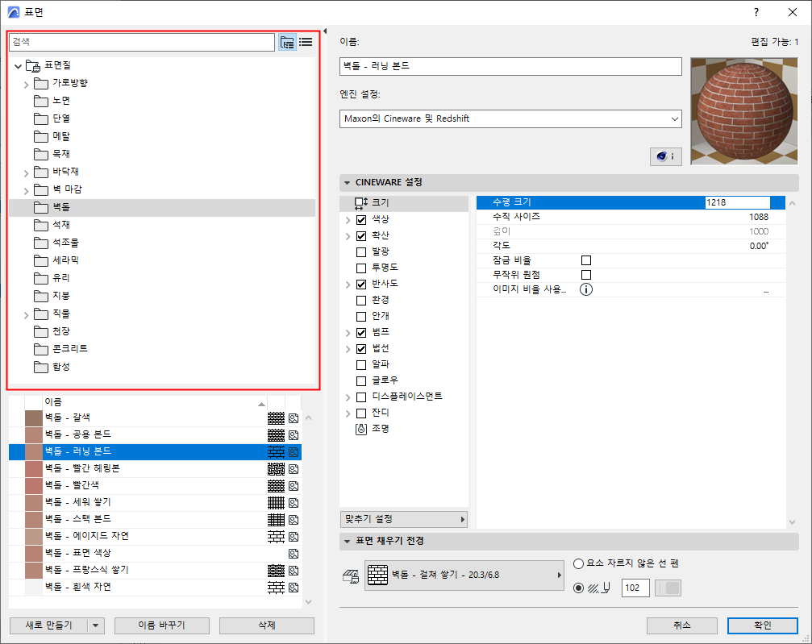812x644 pixels.
Task: Enable the 발광 luminance channel
Action: coord(361,252)
